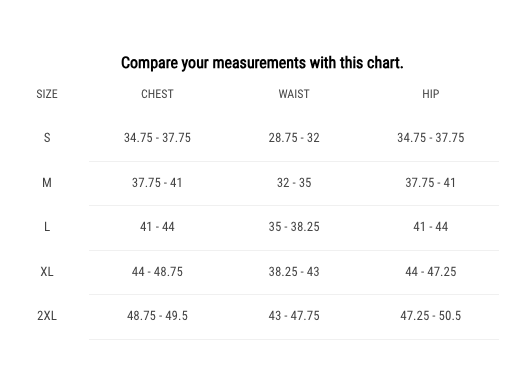This screenshot has height=391, width=524.
Task: Click the HIP column header
Action: (x=430, y=94)
